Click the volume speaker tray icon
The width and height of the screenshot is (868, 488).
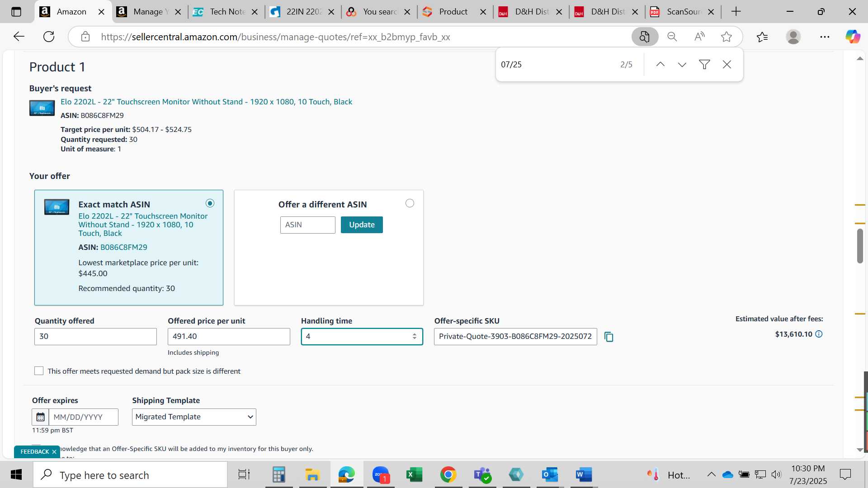point(776,474)
